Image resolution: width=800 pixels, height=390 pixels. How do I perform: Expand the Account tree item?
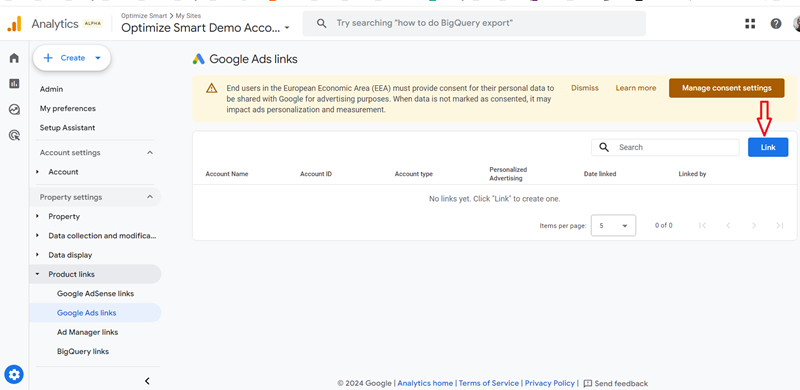pyautogui.click(x=38, y=172)
